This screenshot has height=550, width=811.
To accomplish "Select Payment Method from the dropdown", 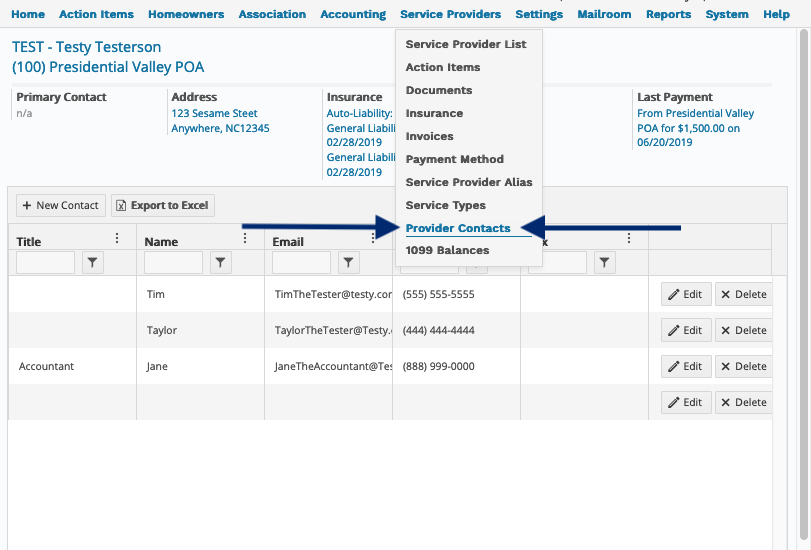I will (455, 159).
